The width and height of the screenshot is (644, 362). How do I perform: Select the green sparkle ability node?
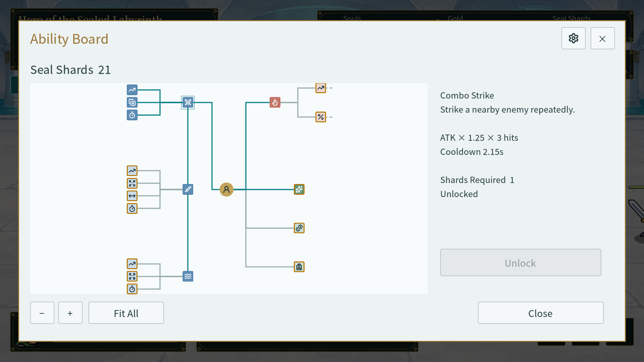(x=299, y=189)
